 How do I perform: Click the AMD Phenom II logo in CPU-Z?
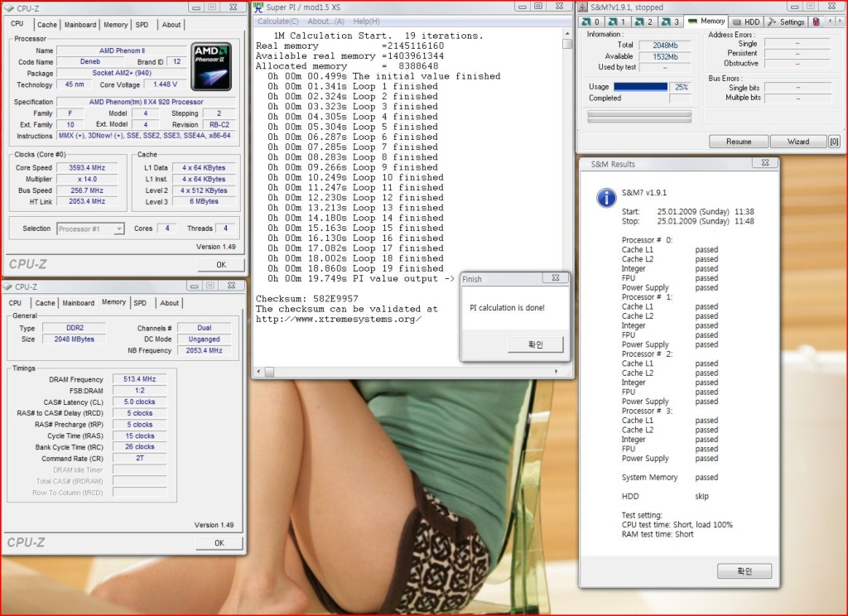211,66
